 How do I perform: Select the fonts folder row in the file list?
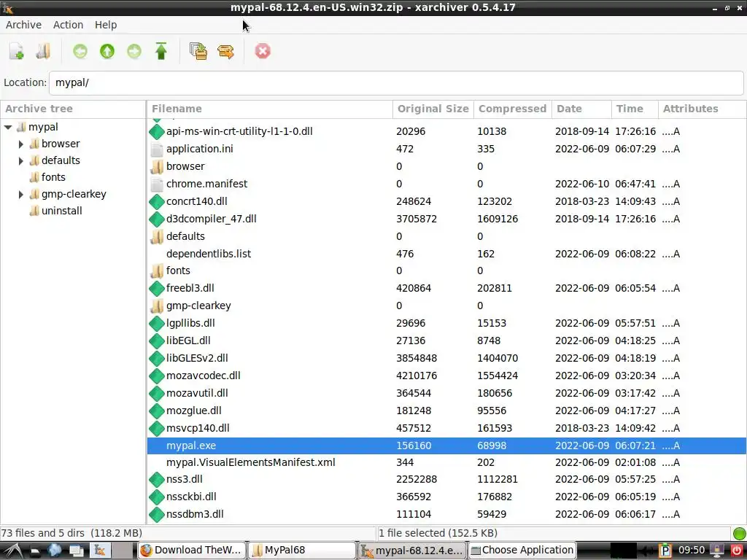(x=446, y=271)
